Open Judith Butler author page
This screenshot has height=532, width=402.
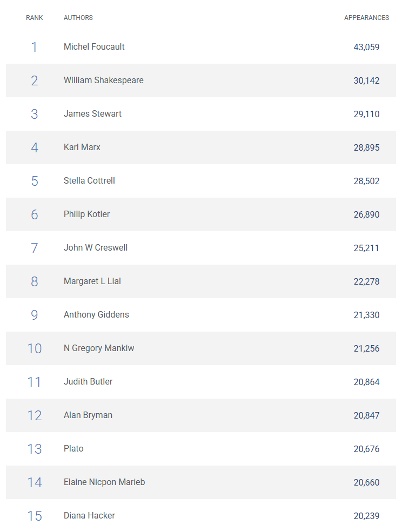(88, 382)
